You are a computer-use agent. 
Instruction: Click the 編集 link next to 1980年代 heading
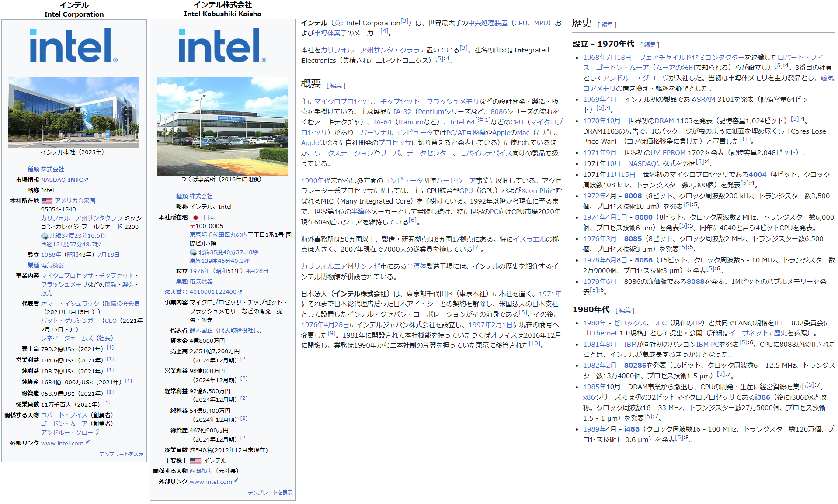tap(625, 311)
